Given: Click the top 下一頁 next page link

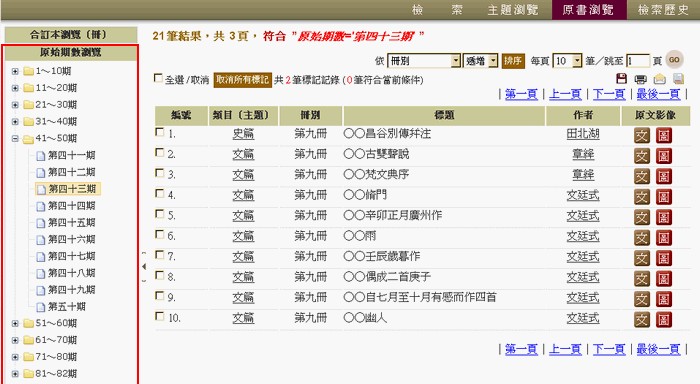Looking at the screenshot, I should (609, 94).
